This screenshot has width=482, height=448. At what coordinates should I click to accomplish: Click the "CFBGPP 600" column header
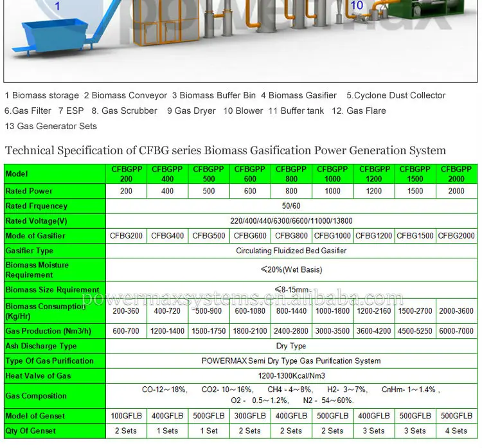250,174
